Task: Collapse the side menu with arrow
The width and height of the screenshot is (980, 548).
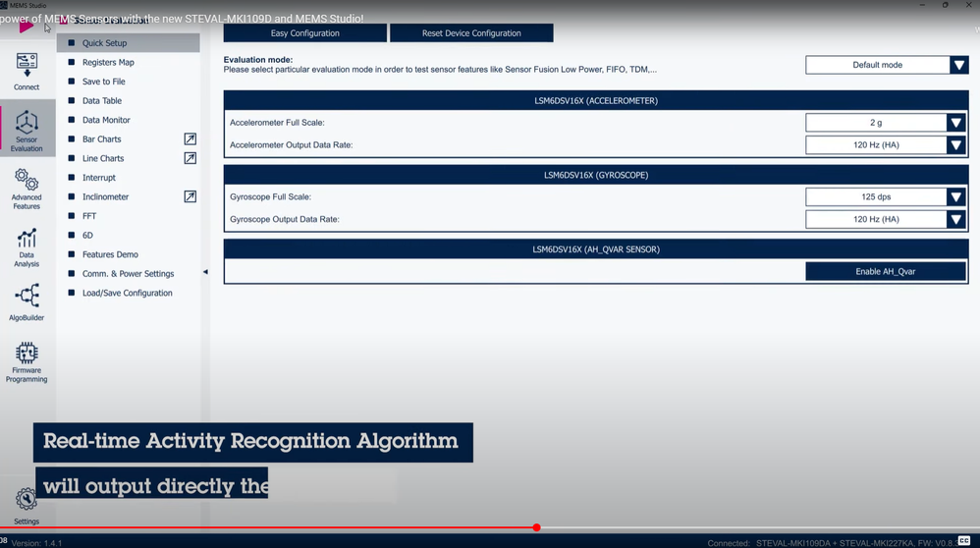Action: coord(205,272)
